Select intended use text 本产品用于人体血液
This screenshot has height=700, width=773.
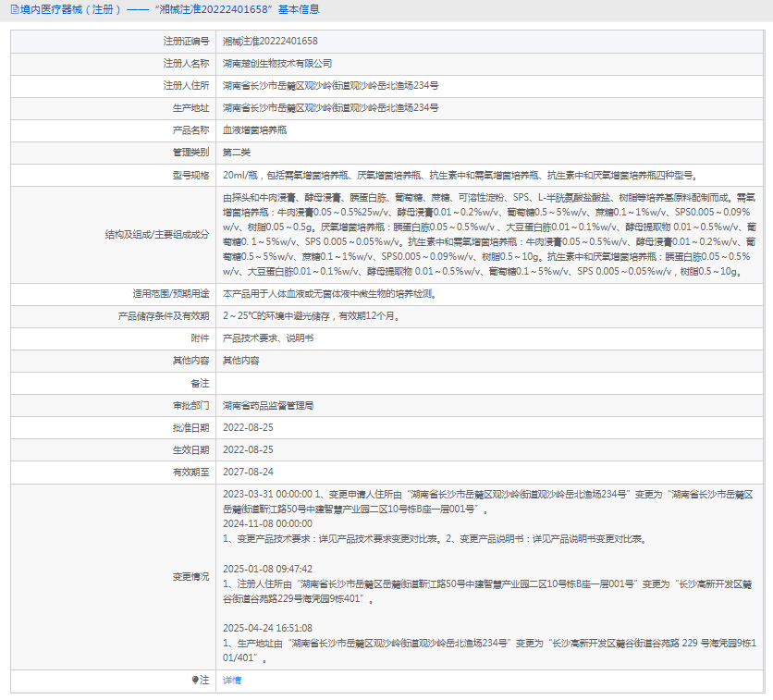click(x=329, y=294)
